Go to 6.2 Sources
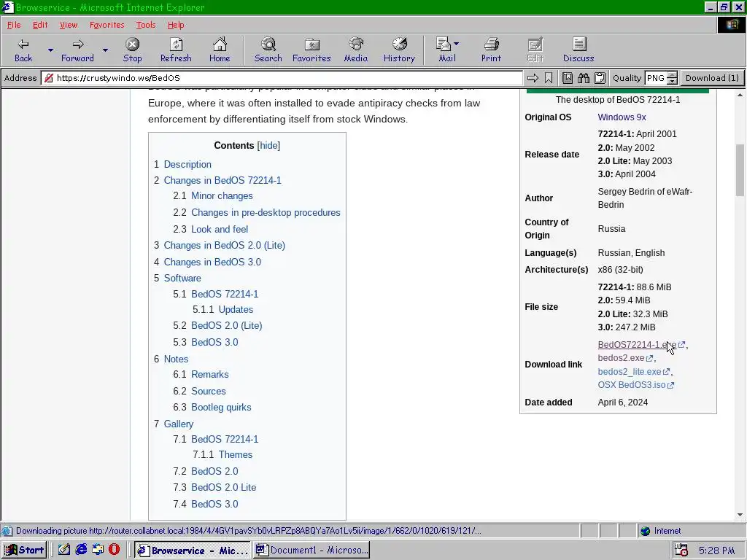Viewport: 747px width, 560px height. [x=208, y=391]
